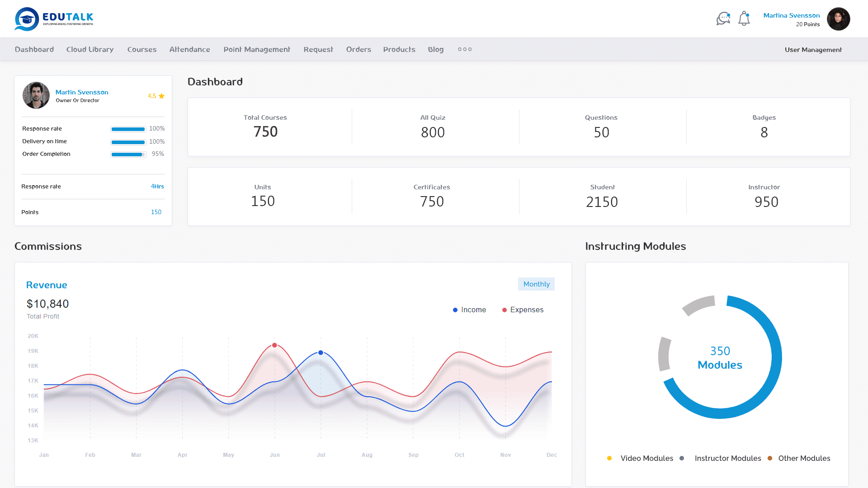
Task: Click the User Management menu item
Action: tap(813, 49)
